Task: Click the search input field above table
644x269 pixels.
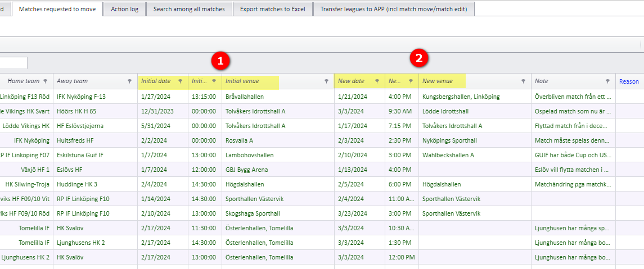Action: [13, 63]
